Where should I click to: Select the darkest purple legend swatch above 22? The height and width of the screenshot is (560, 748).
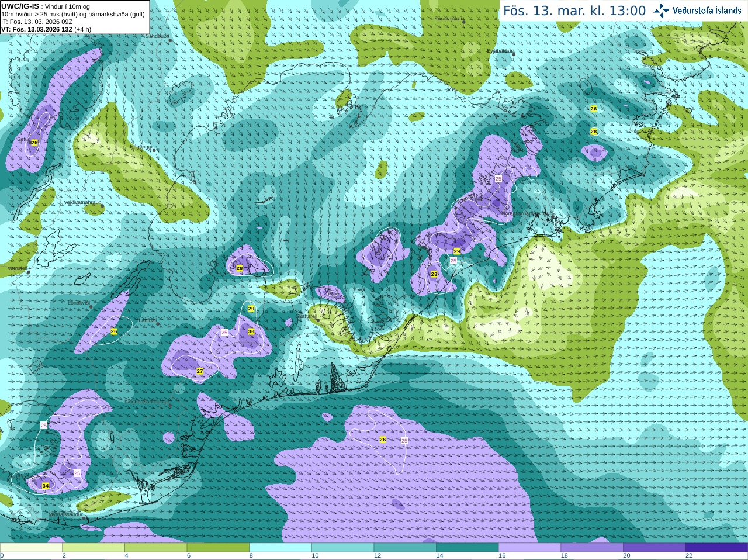click(x=716, y=548)
